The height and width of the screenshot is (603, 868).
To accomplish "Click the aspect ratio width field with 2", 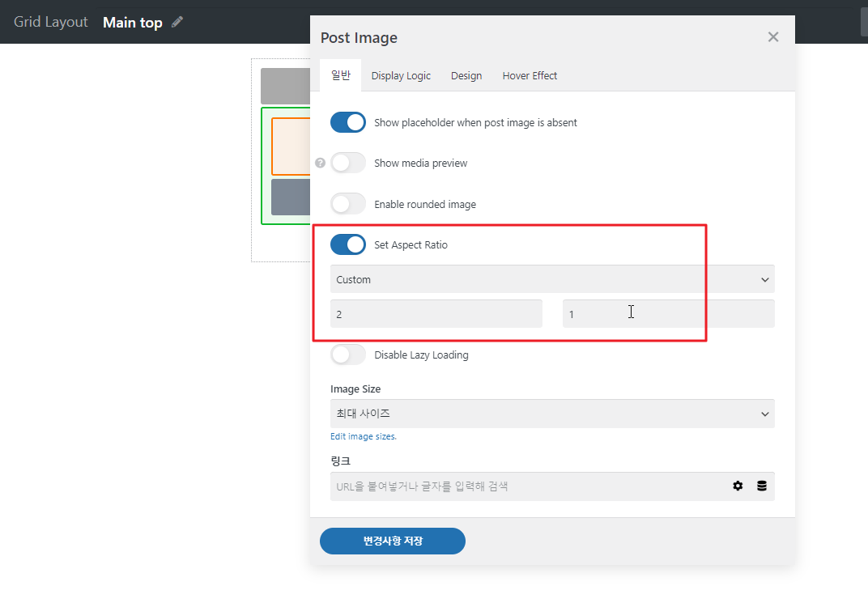I will pyautogui.click(x=436, y=314).
